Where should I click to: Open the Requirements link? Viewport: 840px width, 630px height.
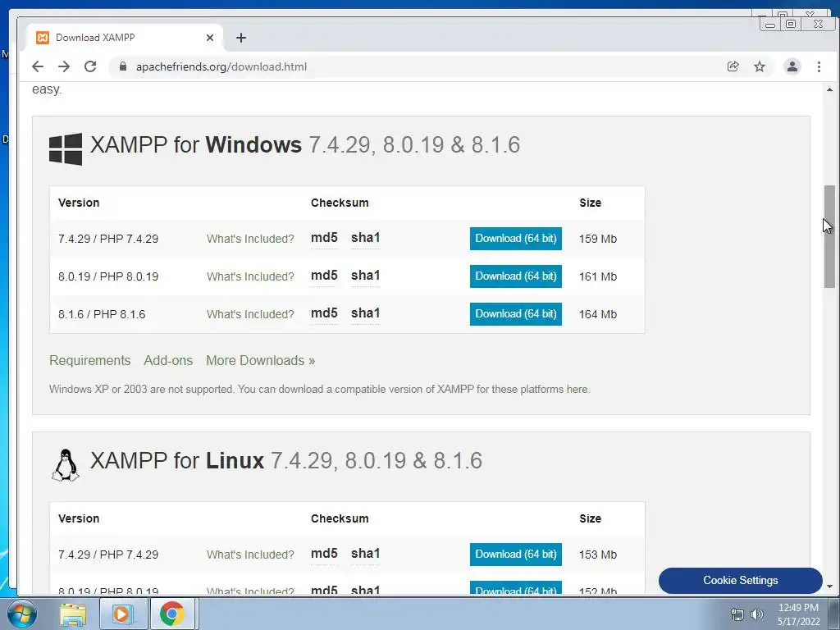(x=90, y=361)
